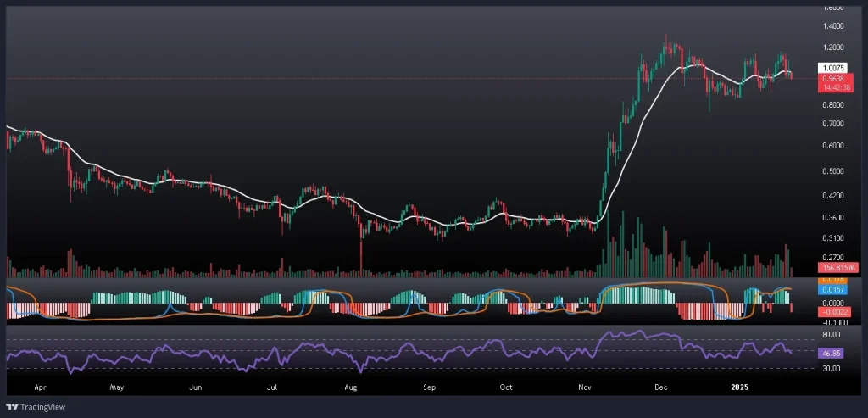This screenshot has height=418, width=868.
Task: Click the 0.5000 price axis level
Action: (832, 171)
